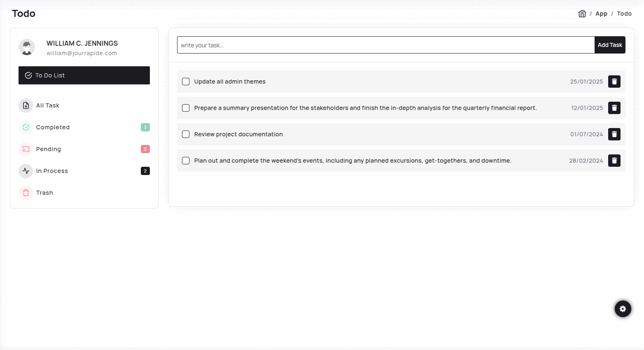
Task: Click the In Process activity icon
Action: click(x=26, y=171)
